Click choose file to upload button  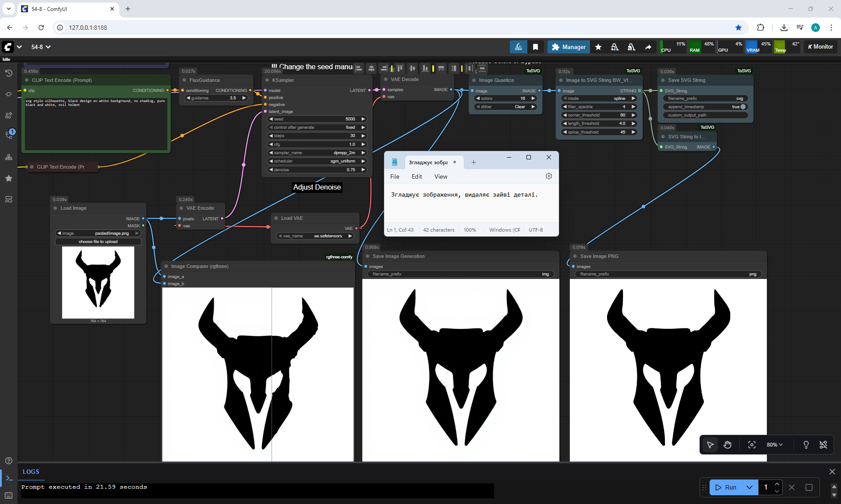pyautogui.click(x=98, y=242)
